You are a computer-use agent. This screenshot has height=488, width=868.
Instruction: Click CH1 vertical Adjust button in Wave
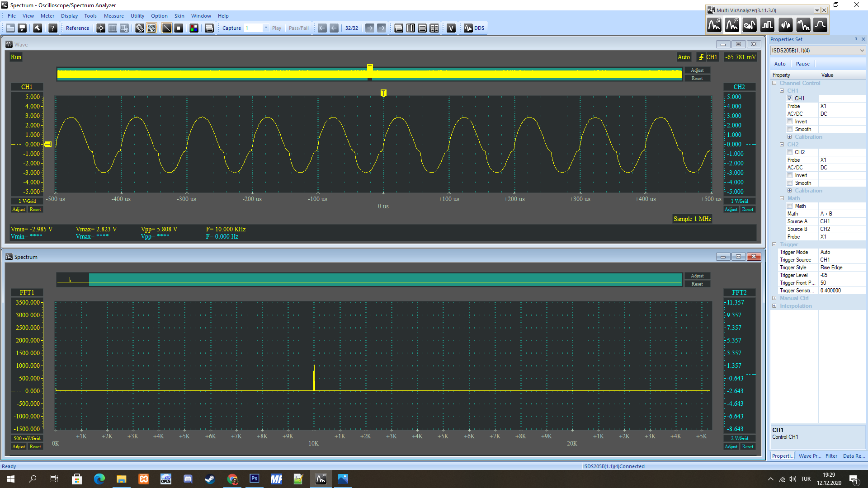coord(19,209)
